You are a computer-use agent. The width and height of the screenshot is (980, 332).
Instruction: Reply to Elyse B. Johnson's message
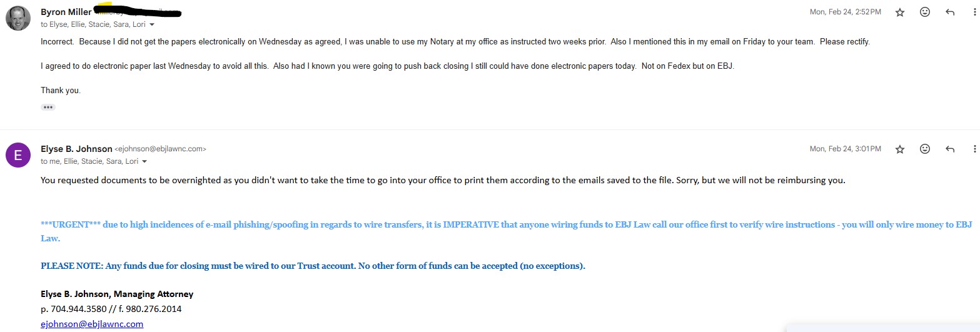[950, 149]
